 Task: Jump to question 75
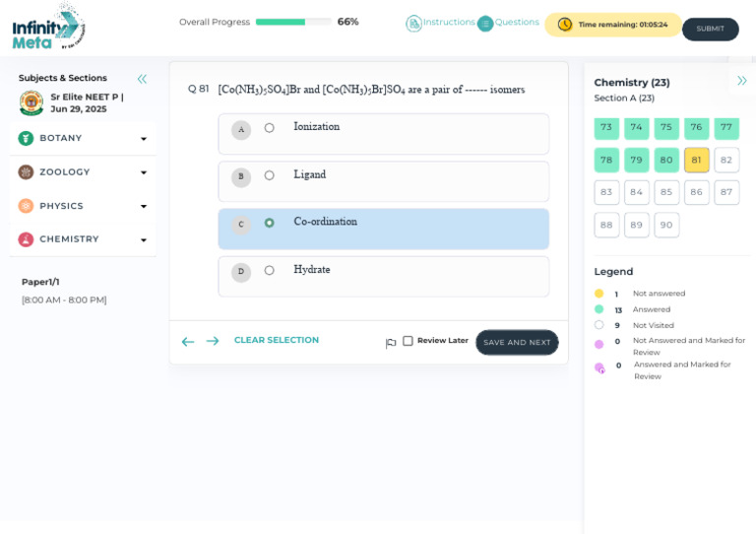pyautogui.click(x=666, y=128)
